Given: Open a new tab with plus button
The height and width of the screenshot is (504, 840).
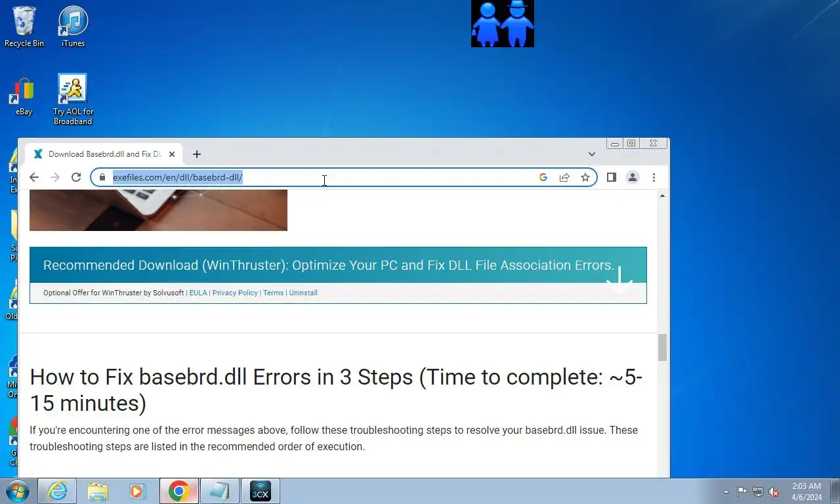Looking at the screenshot, I should pyautogui.click(x=197, y=154).
